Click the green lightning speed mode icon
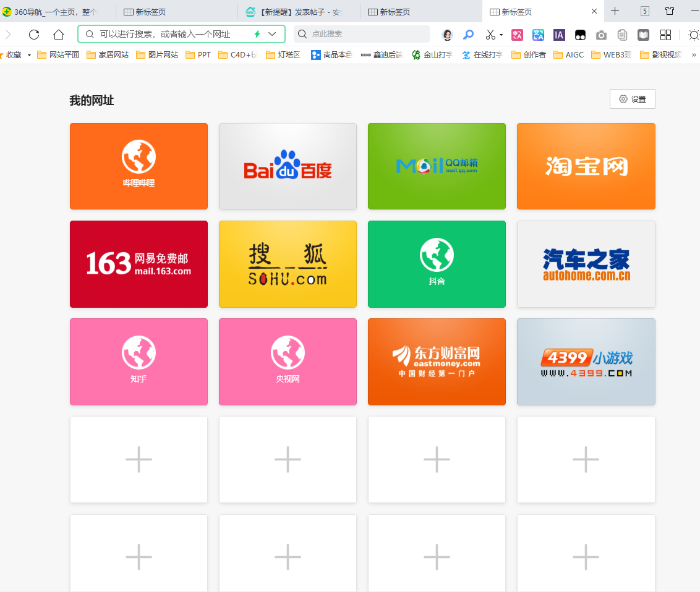 tap(257, 34)
